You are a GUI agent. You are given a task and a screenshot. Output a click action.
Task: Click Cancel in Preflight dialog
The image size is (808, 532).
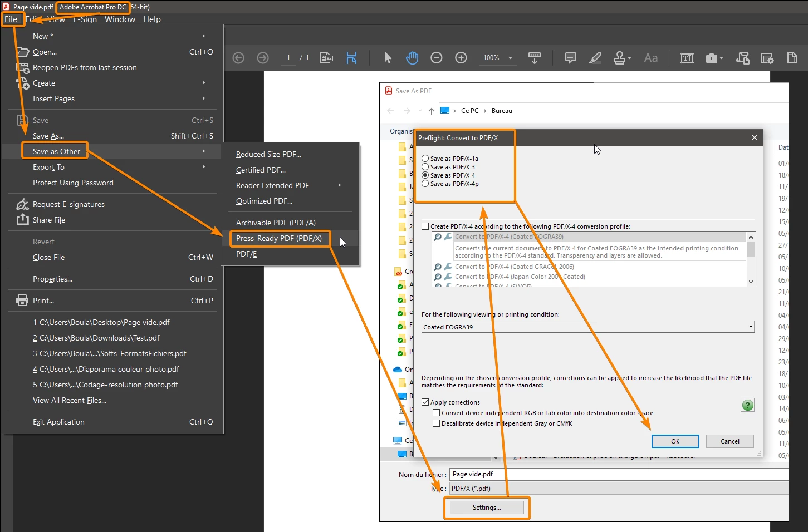(730, 441)
